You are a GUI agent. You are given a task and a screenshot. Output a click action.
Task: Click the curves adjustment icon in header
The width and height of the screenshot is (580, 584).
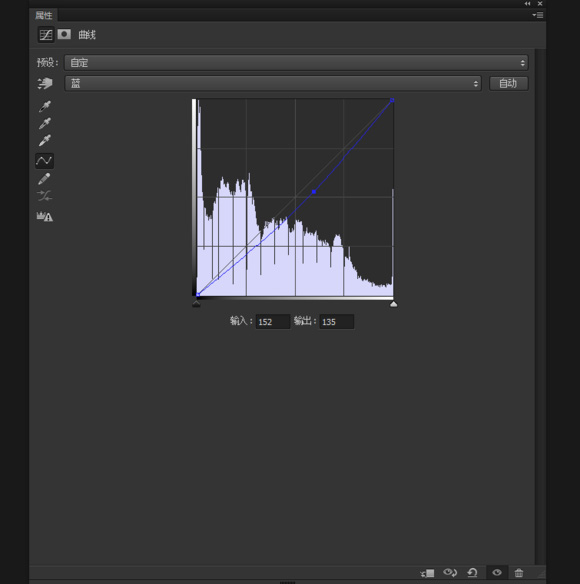pos(46,35)
